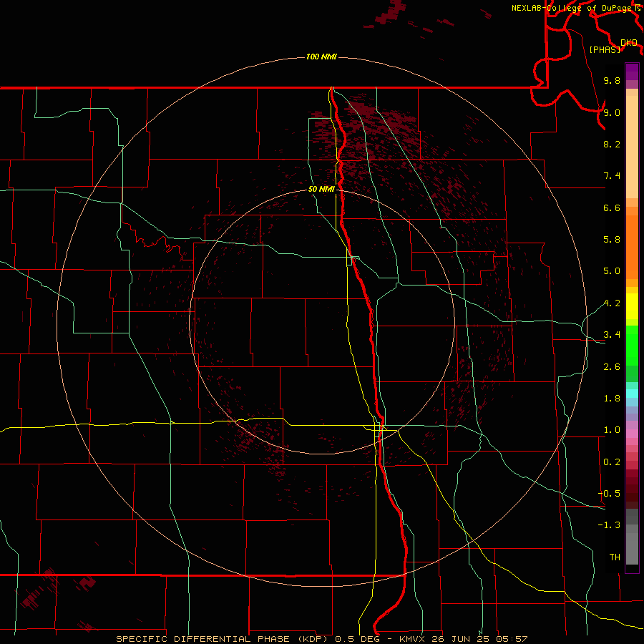Click the -1.3 legend value

coord(609,525)
